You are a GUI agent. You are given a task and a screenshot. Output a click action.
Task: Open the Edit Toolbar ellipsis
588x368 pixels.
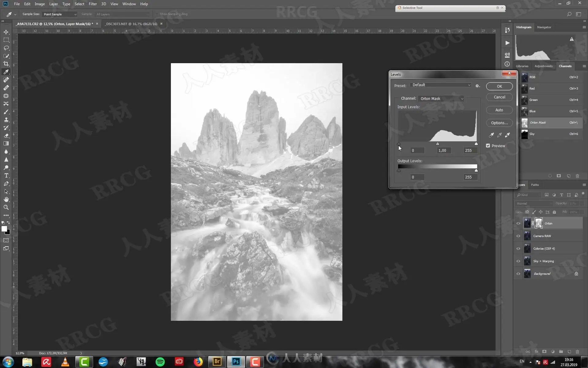pos(6,215)
